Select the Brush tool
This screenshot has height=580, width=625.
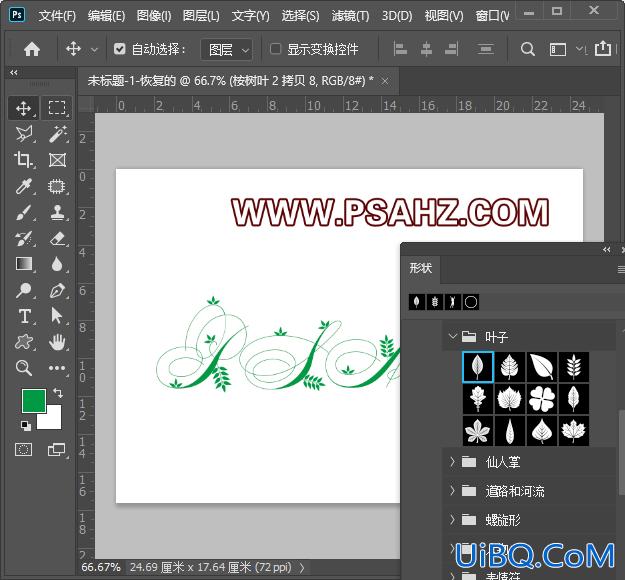[x=24, y=212]
